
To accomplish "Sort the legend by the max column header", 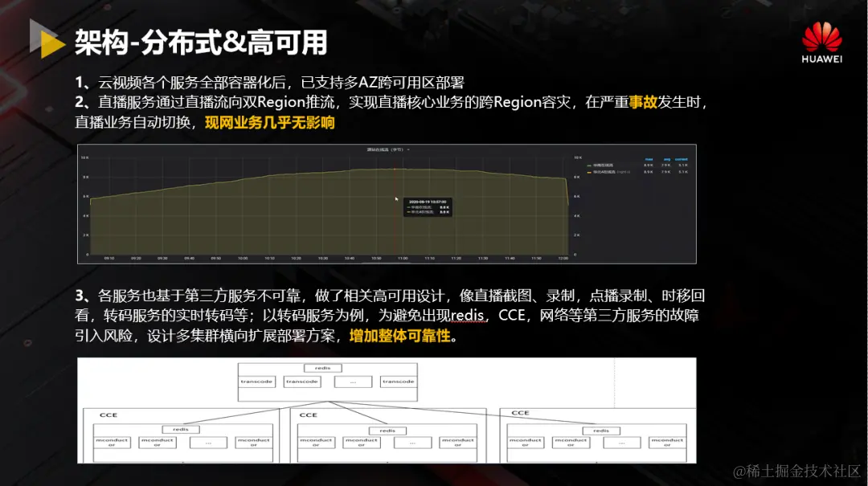I will (x=649, y=159).
